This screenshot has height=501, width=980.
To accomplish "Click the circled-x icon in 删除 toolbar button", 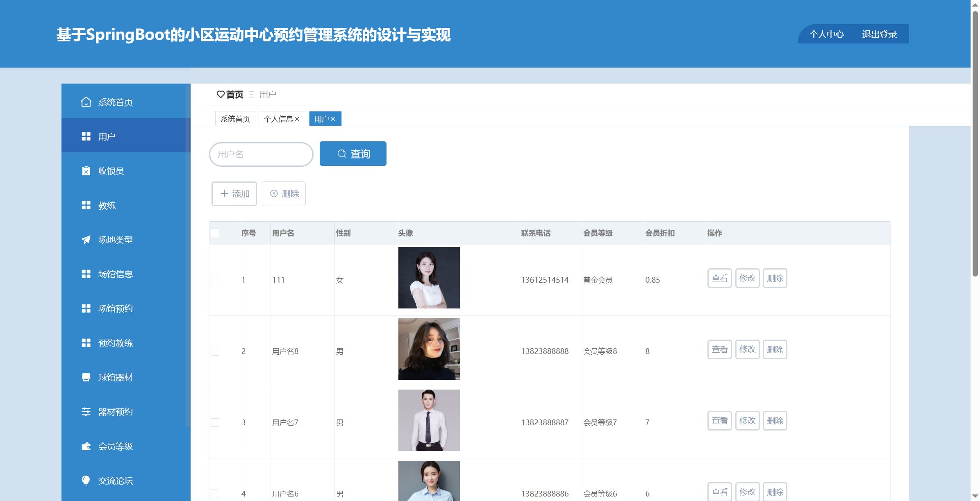I will 274,193.
